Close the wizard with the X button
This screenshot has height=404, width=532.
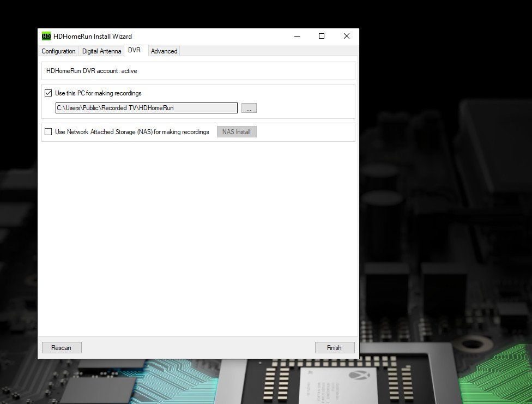pyautogui.click(x=347, y=36)
